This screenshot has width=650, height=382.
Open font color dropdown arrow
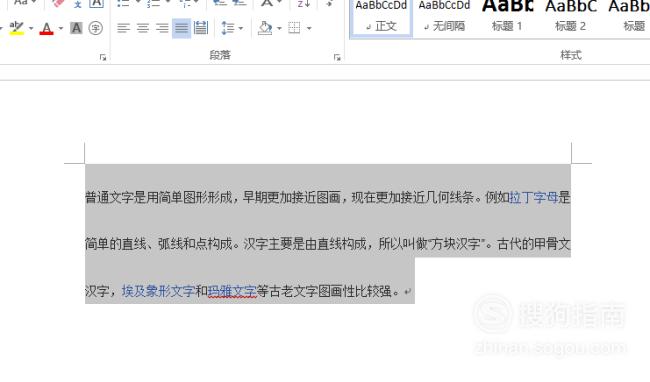[61, 28]
